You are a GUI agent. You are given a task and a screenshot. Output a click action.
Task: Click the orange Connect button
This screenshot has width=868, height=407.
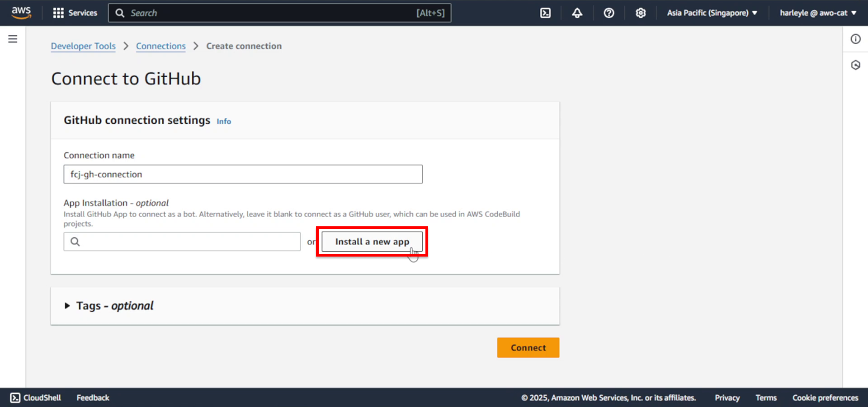click(528, 348)
